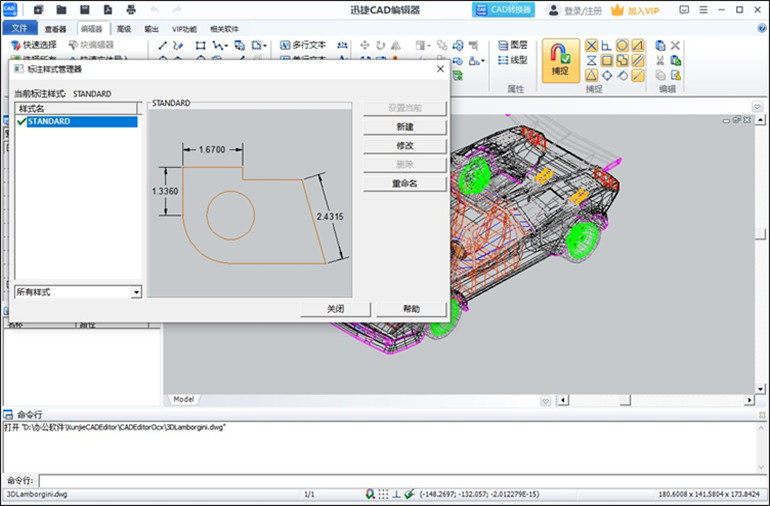Click the 多行文本 multiline text tool
The image size is (770, 506).
coord(303,45)
